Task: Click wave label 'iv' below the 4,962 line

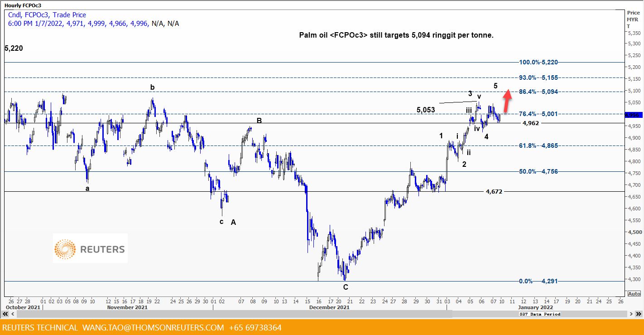Action: tap(477, 129)
